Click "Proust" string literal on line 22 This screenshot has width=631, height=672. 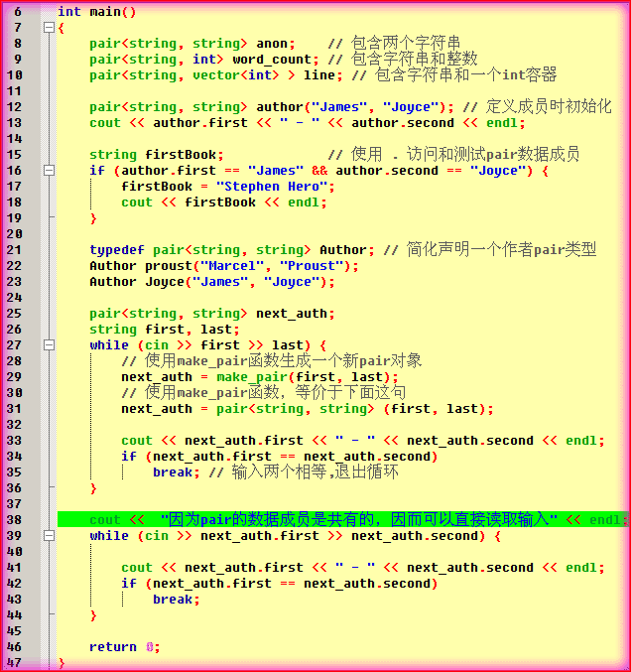312,266
